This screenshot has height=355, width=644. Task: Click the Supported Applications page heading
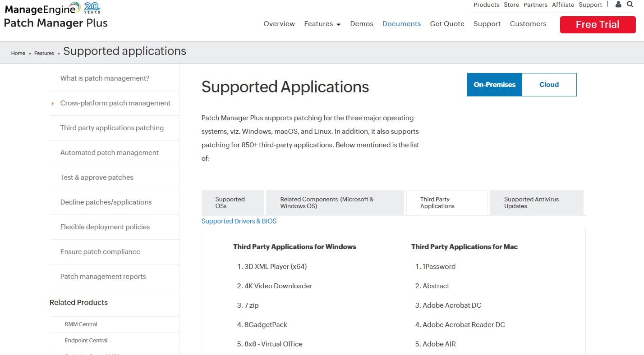pos(285,87)
